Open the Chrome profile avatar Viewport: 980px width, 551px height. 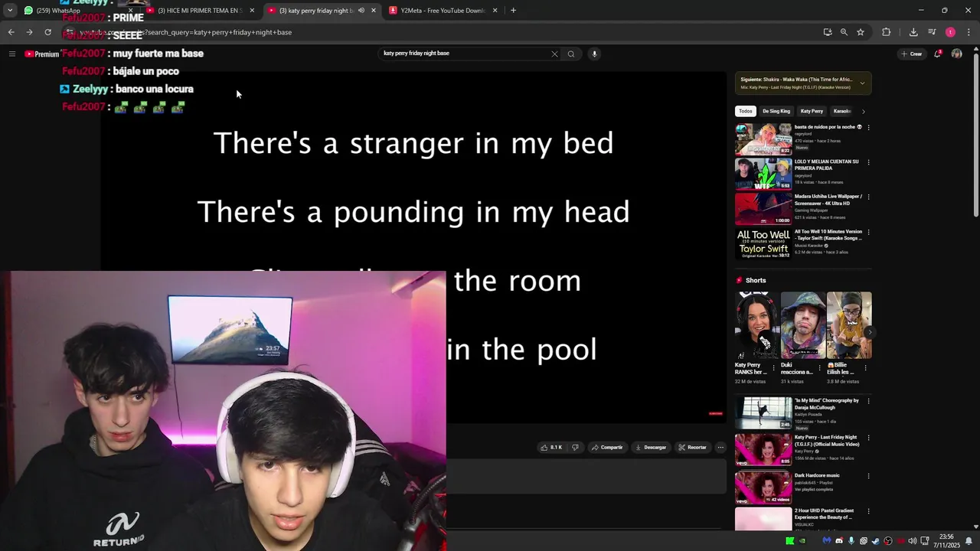pyautogui.click(x=950, y=32)
